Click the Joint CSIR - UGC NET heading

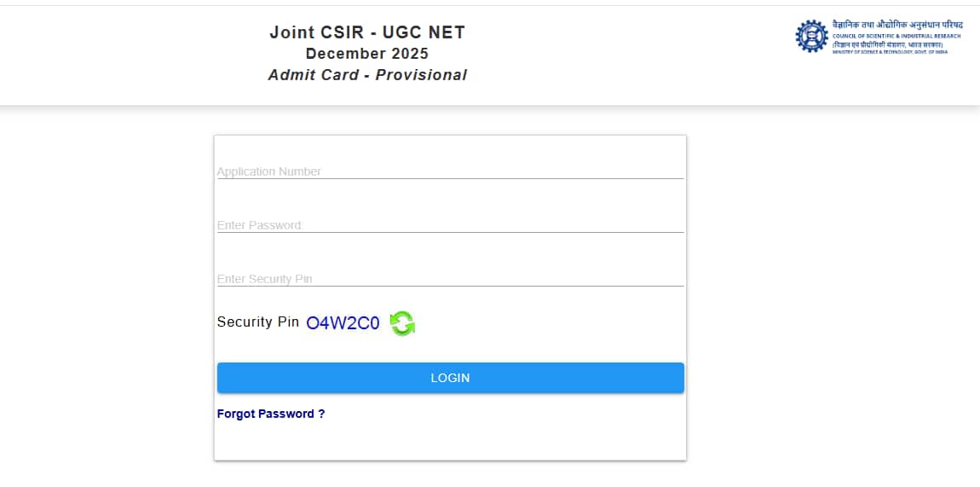pos(367,33)
